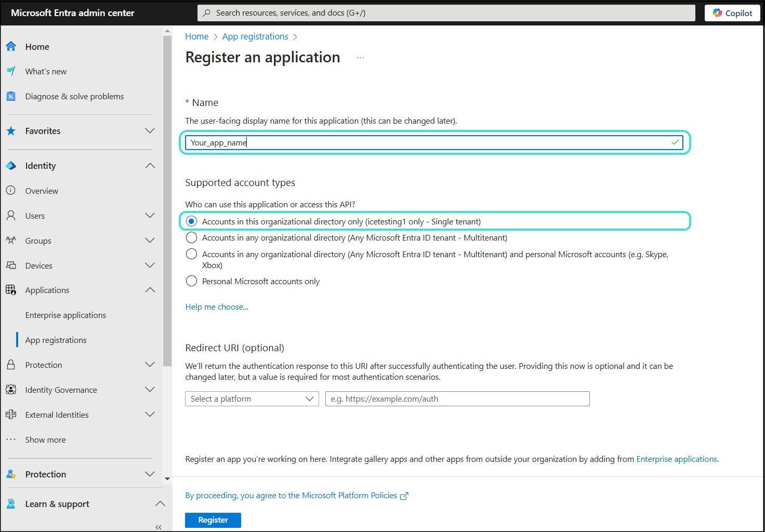Click the Applications grid icon
The width and height of the screenshot is (765, 532).
11,290
